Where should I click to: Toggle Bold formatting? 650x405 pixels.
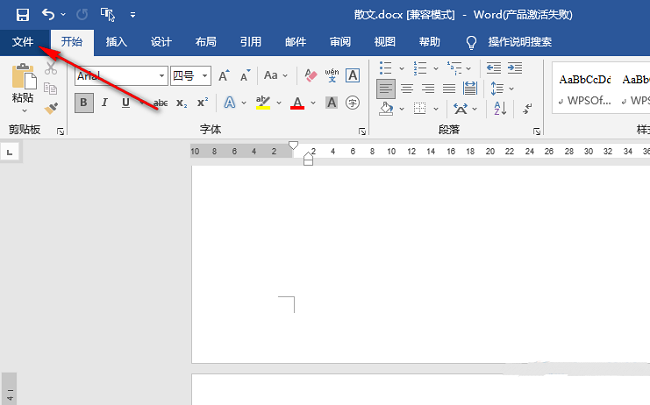tap(85, 103)
